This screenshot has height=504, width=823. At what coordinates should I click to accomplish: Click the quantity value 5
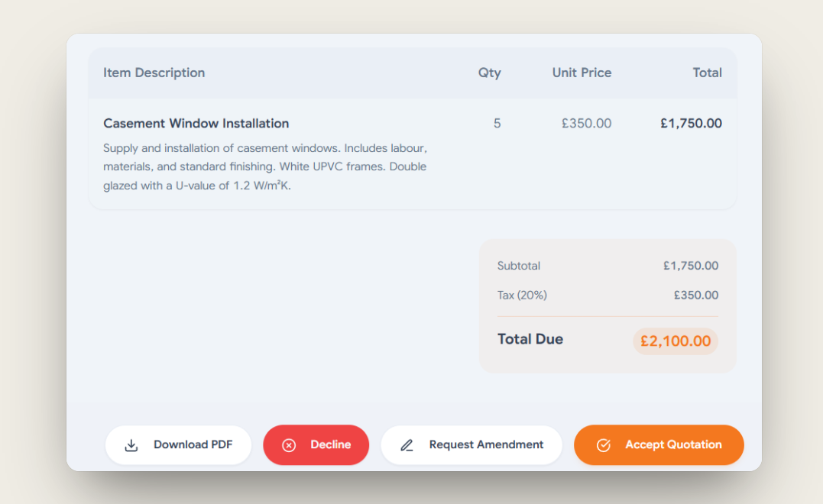497,123
